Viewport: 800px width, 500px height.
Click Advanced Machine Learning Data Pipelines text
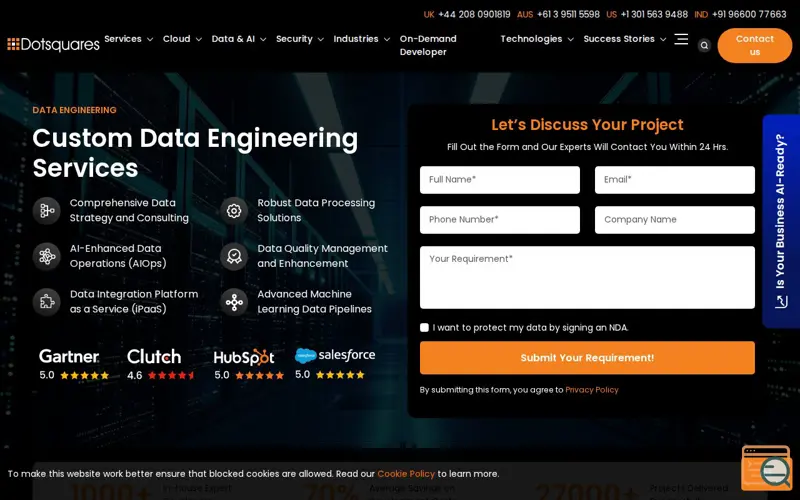[314, 302]
